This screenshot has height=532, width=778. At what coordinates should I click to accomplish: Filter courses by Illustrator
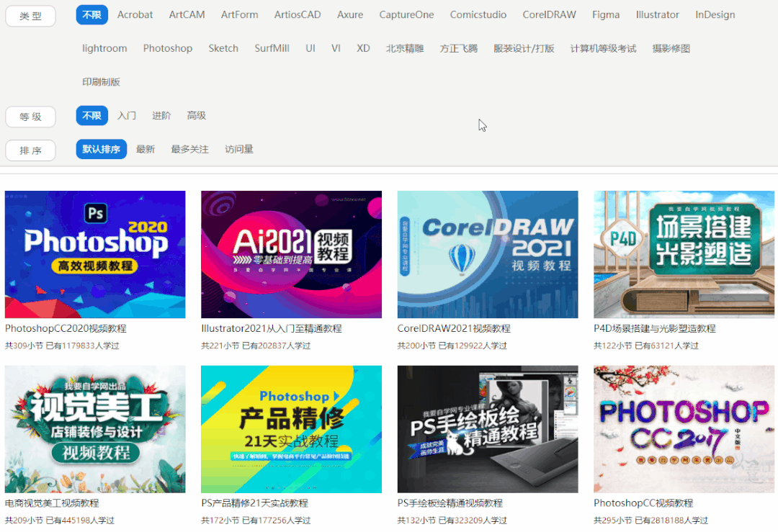(x=658, y=15)
